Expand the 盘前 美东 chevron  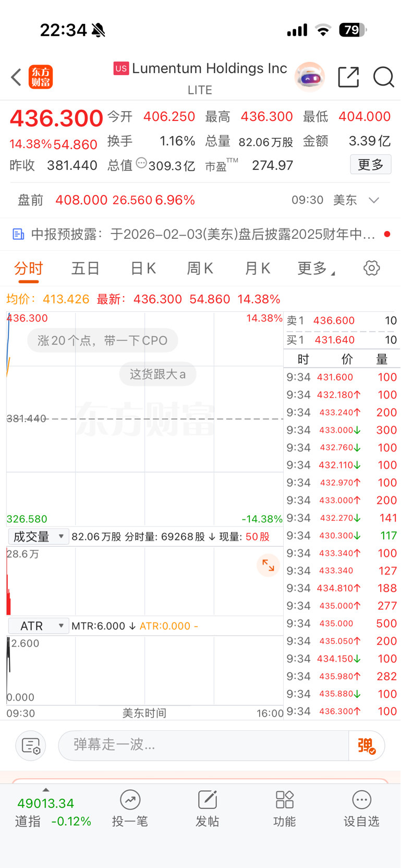click(373, 200)
